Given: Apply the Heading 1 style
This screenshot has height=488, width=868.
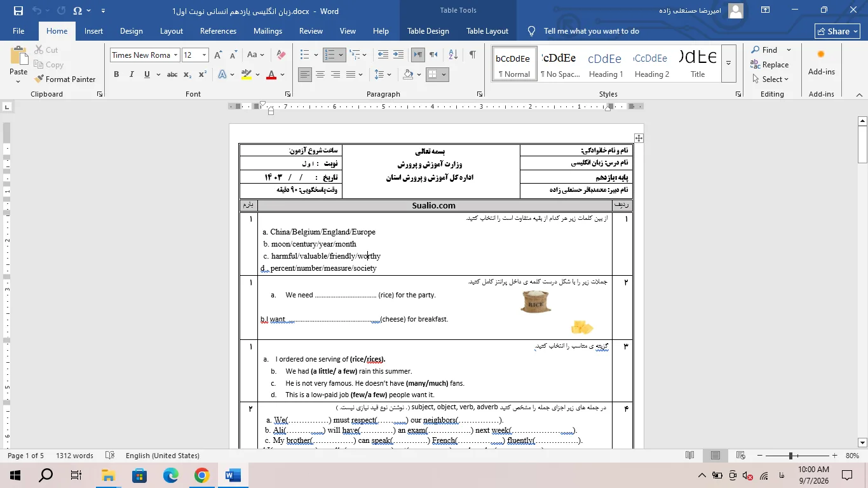Looking at the screenshot, I should [606, 63].
